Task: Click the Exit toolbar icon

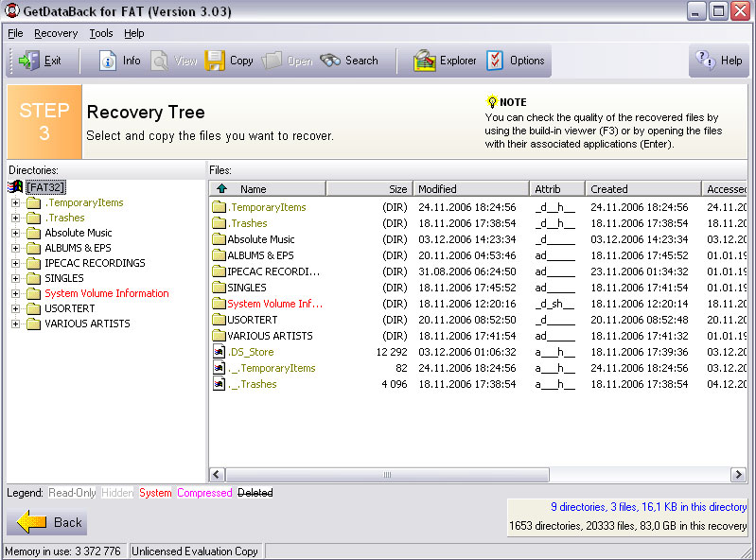Action: [29, 61]
